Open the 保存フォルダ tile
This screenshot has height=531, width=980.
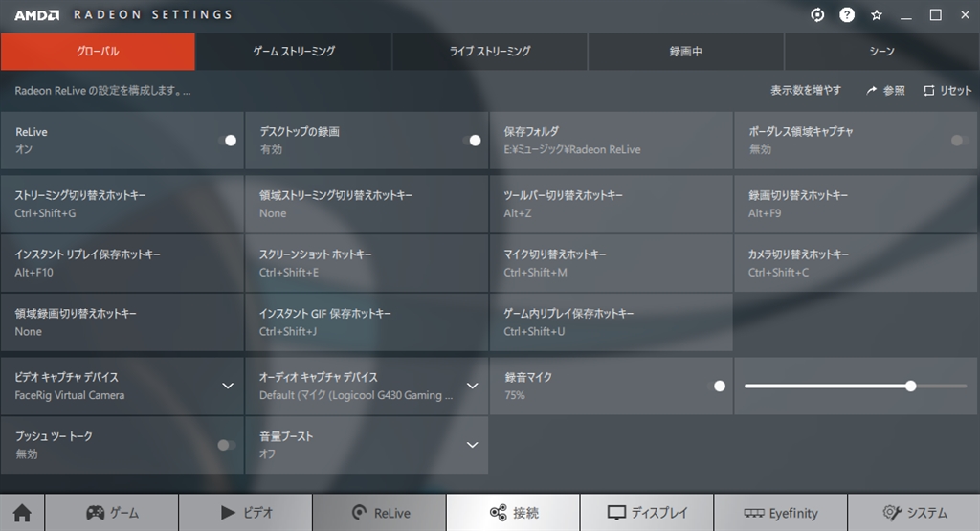click(612, 141)
